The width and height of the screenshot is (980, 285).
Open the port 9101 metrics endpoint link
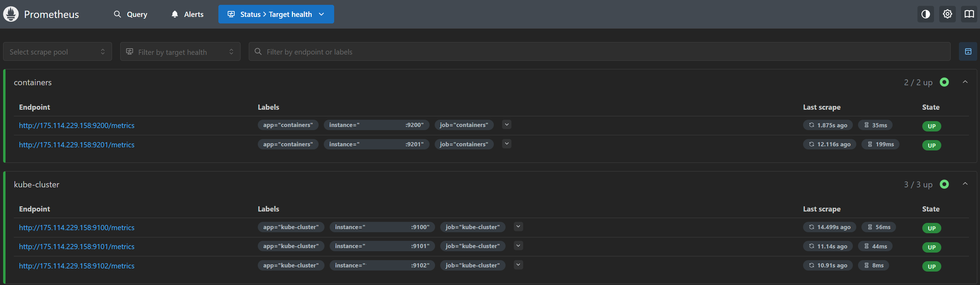[76, 247]
